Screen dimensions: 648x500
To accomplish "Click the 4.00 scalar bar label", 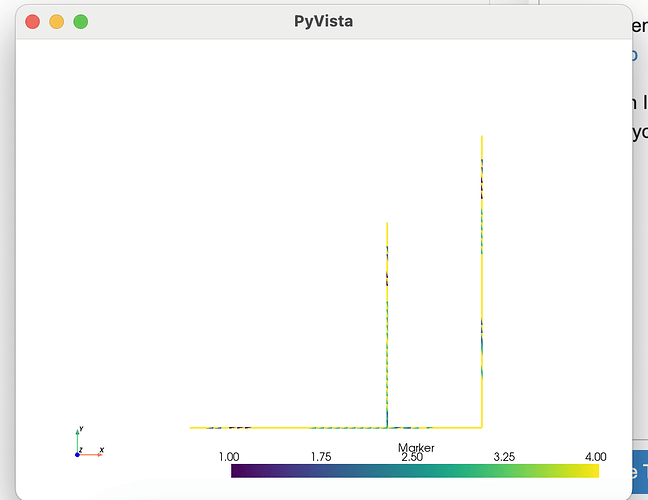I will point(596,457).
